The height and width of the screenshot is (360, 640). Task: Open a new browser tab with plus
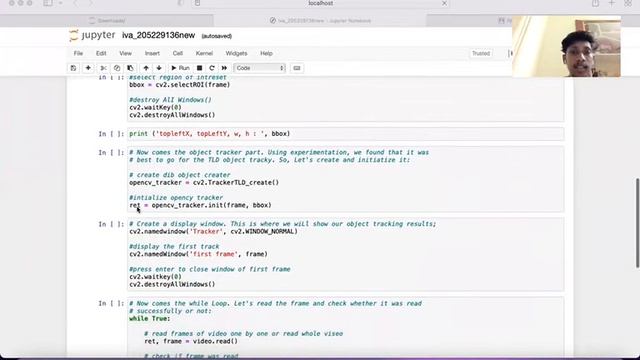pos(611,3)
